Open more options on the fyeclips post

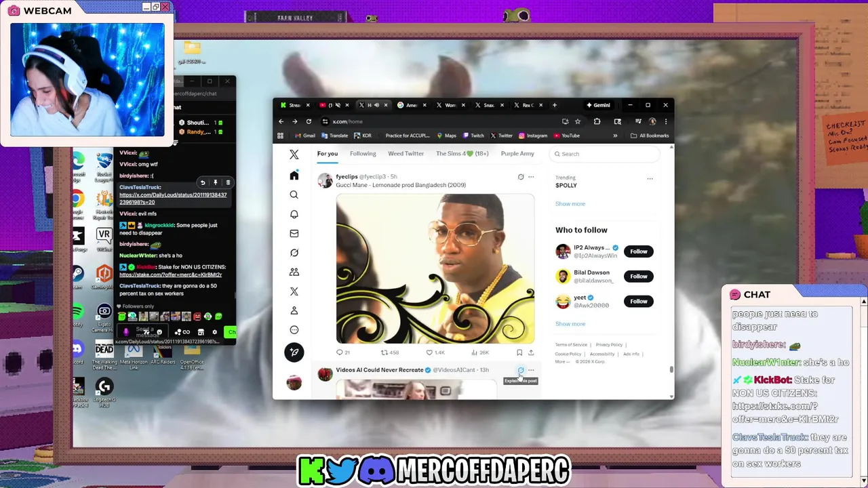[531, 177]
